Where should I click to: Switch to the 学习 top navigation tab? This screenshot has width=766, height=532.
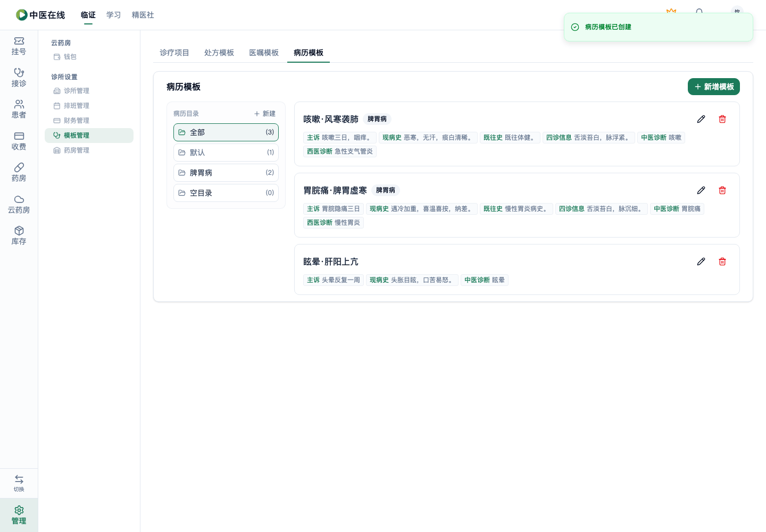[x=114, y=15]
